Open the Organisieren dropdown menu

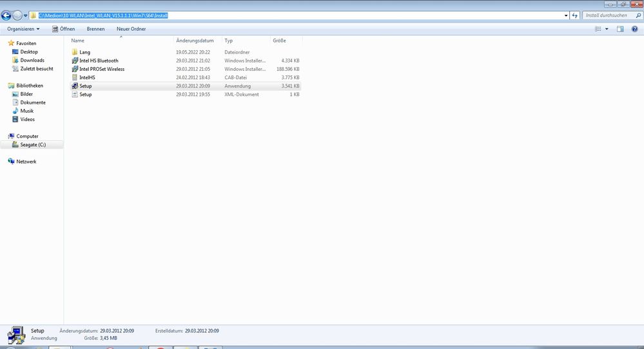pos(23,29)
